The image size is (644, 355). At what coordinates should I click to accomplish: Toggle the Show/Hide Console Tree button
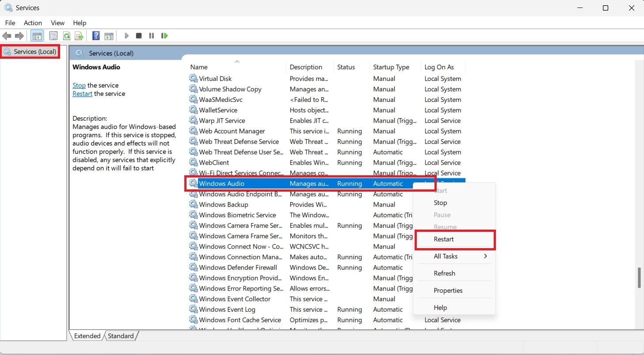pyautogui.click(x=37, y=36)
